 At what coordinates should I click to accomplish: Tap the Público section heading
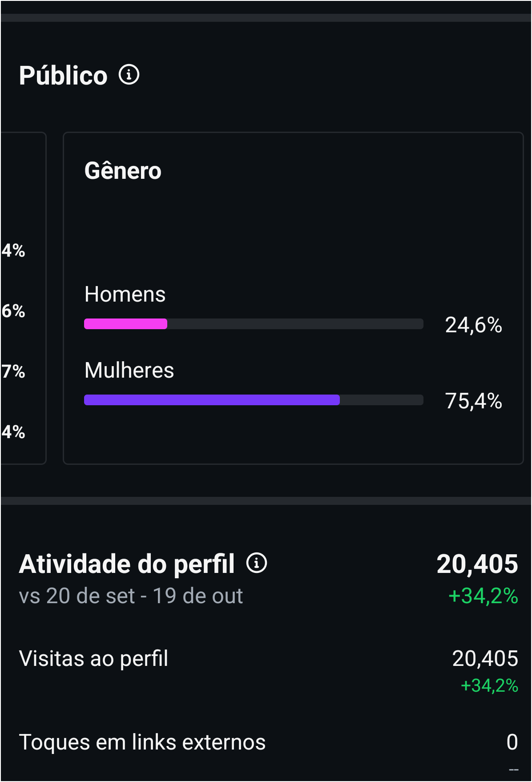point(63,75)
